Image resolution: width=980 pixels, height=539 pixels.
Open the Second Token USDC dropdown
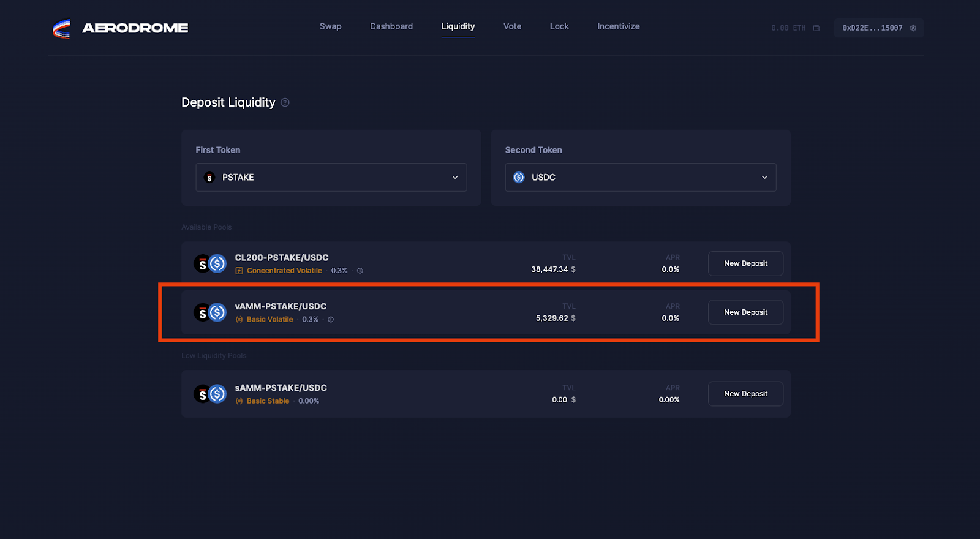pos(641,177)
